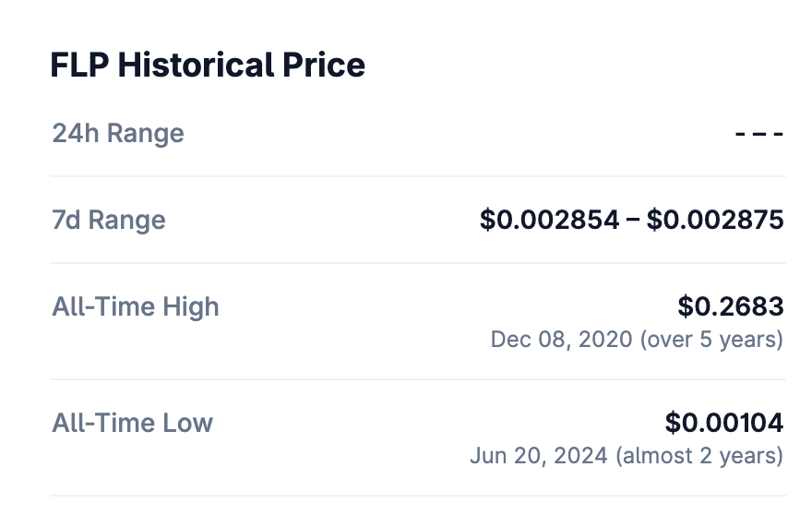812x515 pixels.
Task: Click the dash between the 7d range prices
Action: 632,221
